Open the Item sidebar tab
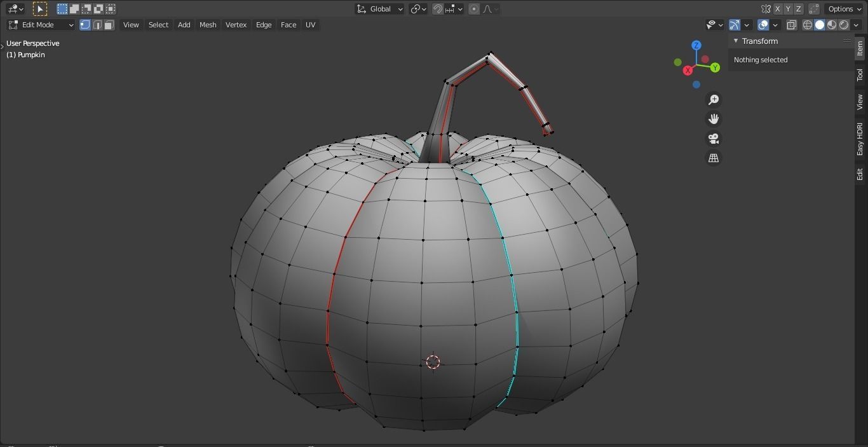The image size is (868, 447). [860, 48]
